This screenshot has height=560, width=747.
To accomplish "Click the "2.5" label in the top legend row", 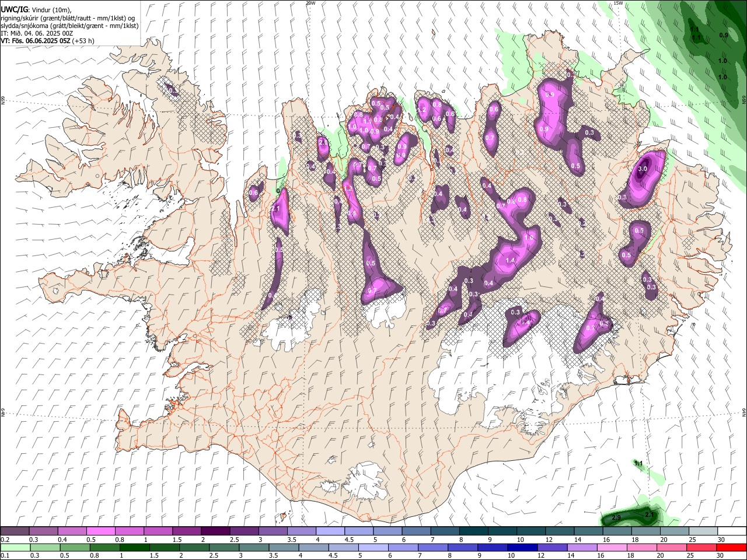I will pyautogui.click(x=235, y=540).
